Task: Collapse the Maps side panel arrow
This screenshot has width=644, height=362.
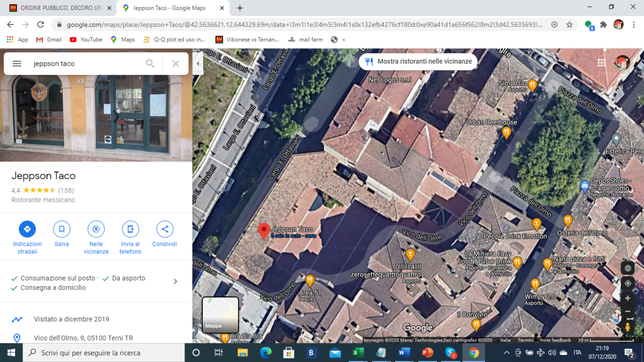Action: pos(197,63)
